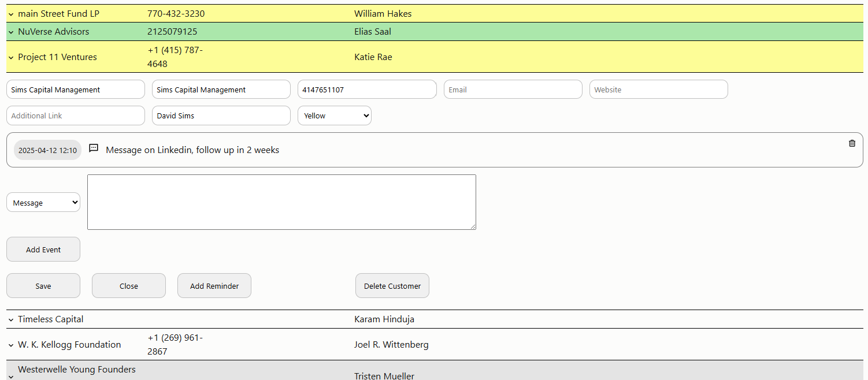Click the Tristen Mueller contact name
Screen dimensions: 868x380
(x=384, y=376)
